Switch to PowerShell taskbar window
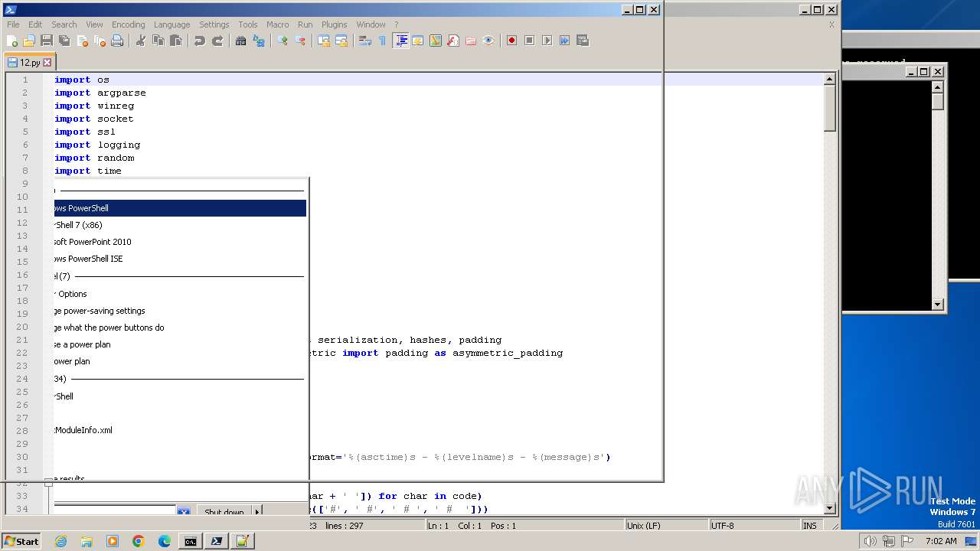Screen dimensions: 980x551 217,541
